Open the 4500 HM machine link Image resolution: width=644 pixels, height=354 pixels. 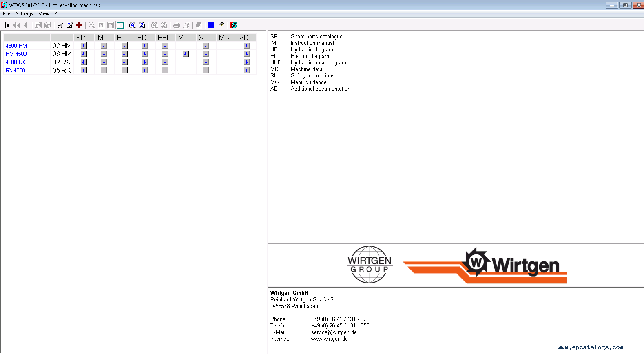[16, 46]
